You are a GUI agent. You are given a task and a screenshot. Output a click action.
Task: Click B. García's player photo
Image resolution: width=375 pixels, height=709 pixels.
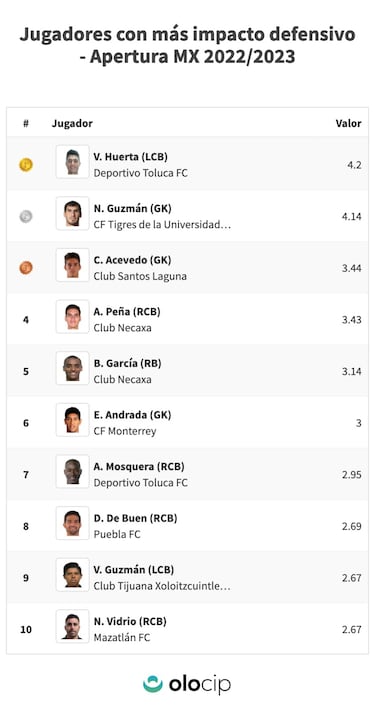(x=72, y=368)
